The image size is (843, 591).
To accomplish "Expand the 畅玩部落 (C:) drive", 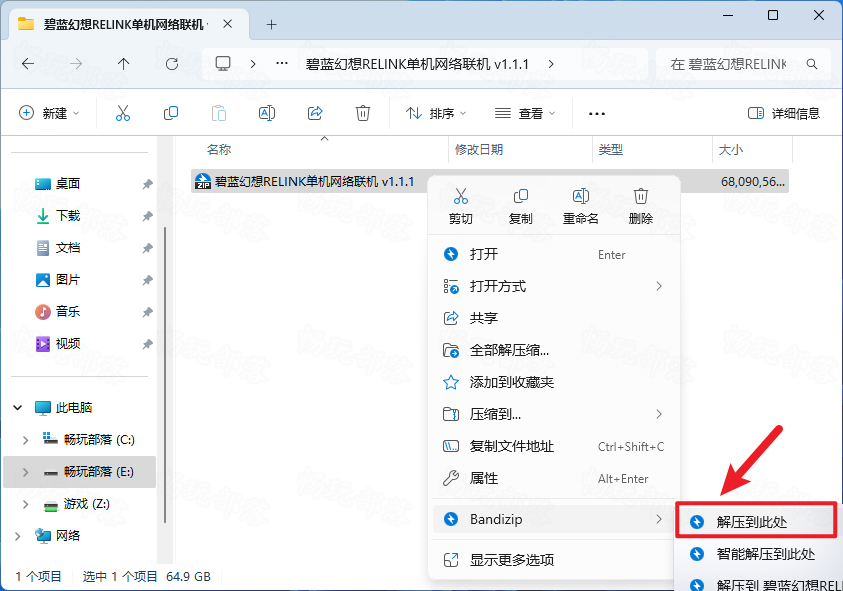I will (x=25, y=440).
